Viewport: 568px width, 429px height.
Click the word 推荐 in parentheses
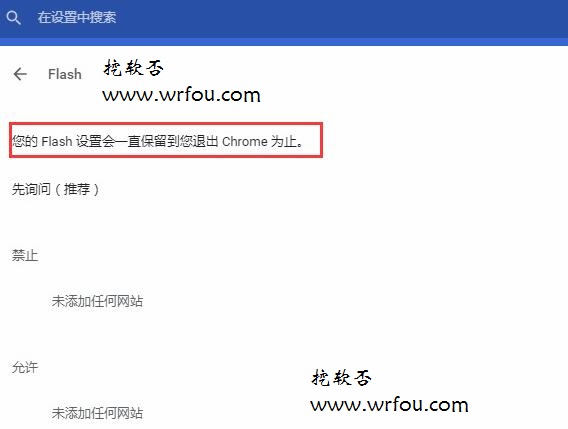77,189
